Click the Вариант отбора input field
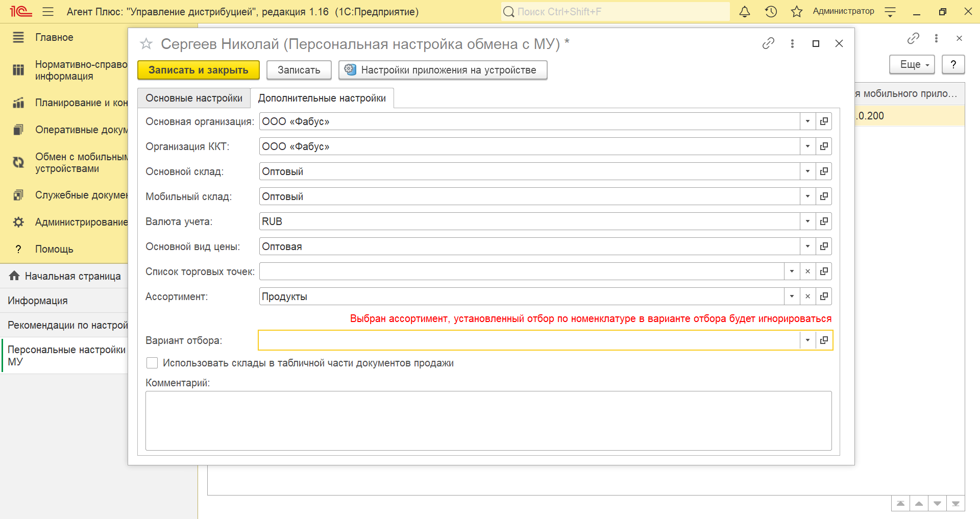 point(529,340)
